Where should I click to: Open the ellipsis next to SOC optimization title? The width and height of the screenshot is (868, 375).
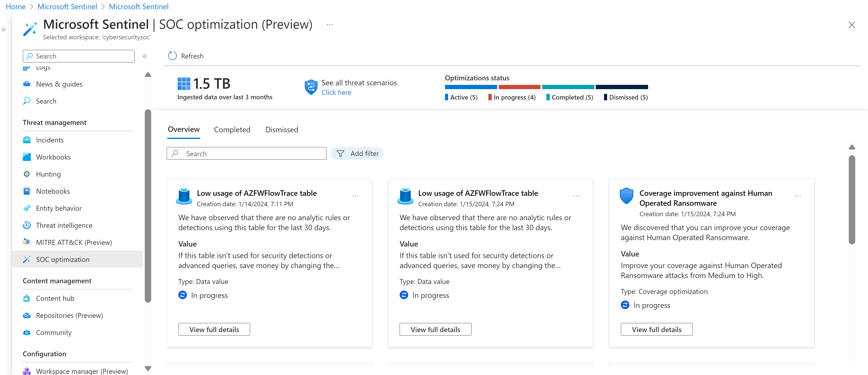[x=329, y=24]
